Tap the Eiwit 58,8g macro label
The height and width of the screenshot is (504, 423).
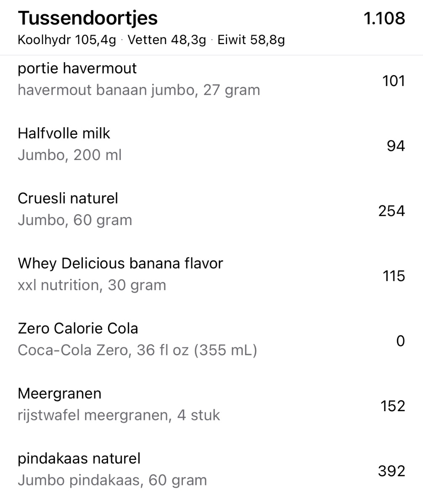tap(251, 40)
